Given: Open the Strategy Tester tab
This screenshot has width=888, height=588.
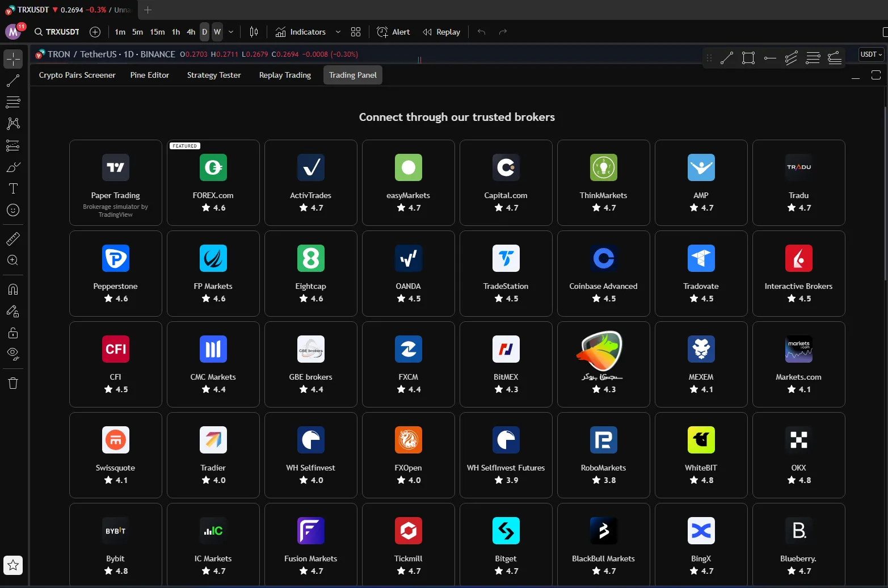Looking at the screenshot, I should [x=214, y=75].
